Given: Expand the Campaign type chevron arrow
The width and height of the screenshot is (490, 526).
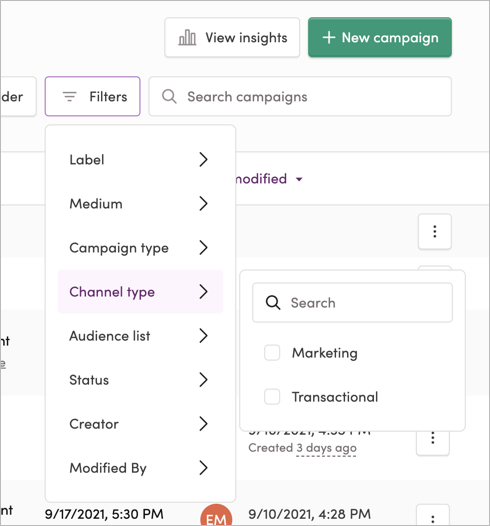Looking at the screenshot, I should [203, 248].
